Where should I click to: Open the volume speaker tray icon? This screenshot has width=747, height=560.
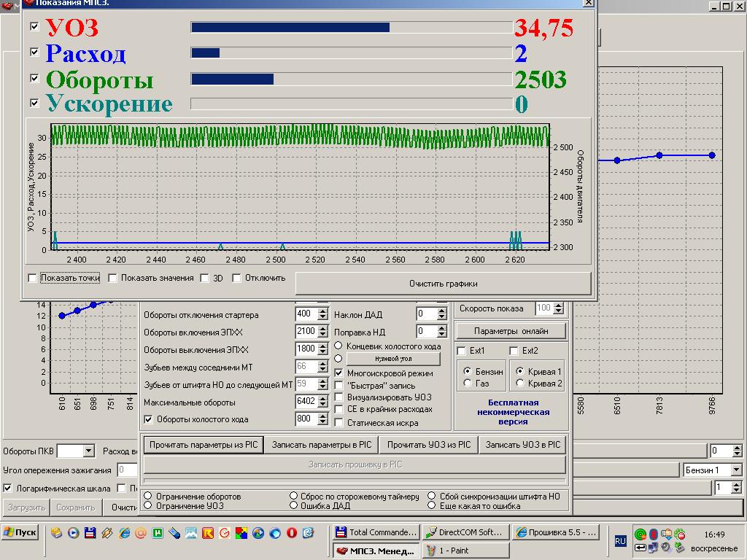coord(666,548)
